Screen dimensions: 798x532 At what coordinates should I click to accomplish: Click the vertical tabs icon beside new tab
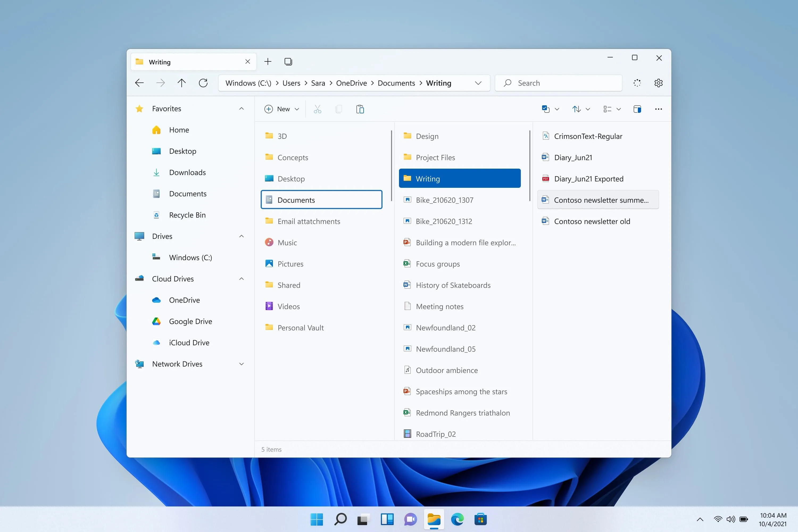[x=288, y=61]
